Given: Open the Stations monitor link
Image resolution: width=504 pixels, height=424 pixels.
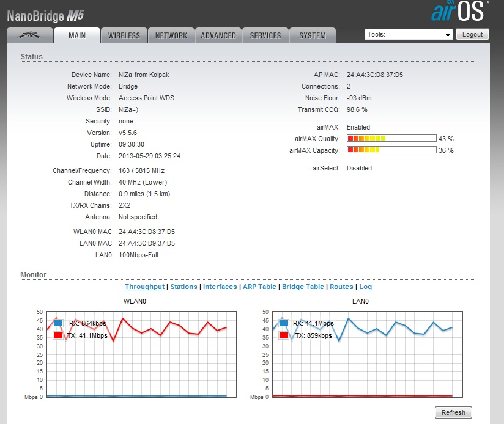Looking at the screenshot, I should pos(184,287).
